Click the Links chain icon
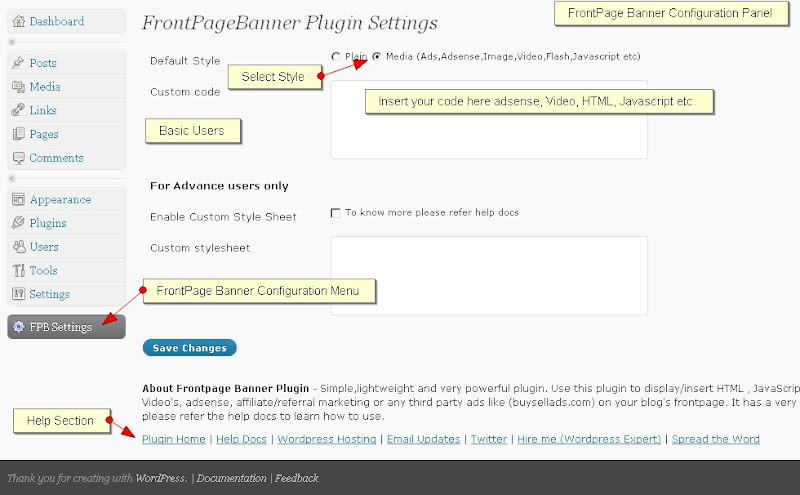Image resolution: width=800 pixels, height=495 pixels. [18, 110]
